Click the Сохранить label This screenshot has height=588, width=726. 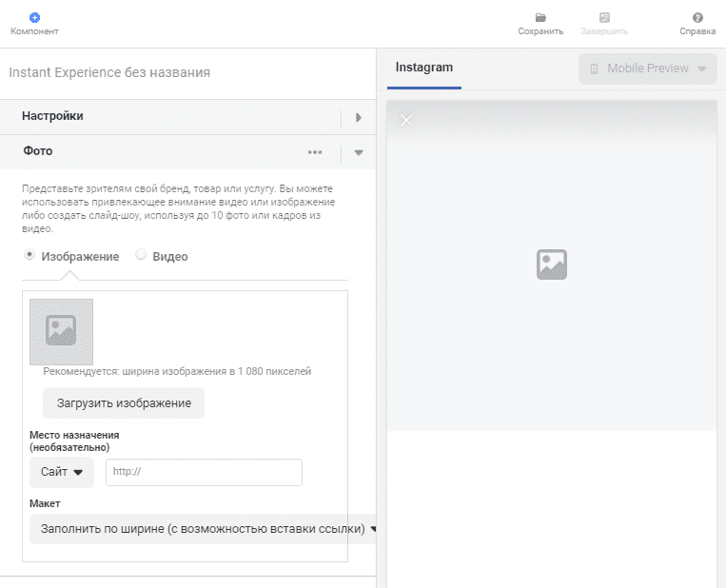point(540,31)
